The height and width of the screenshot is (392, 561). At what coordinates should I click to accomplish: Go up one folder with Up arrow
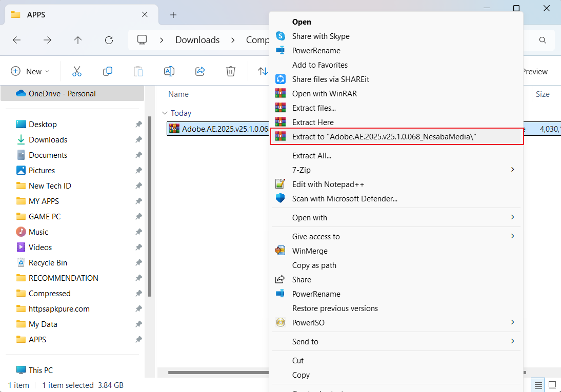click(78, 40)
